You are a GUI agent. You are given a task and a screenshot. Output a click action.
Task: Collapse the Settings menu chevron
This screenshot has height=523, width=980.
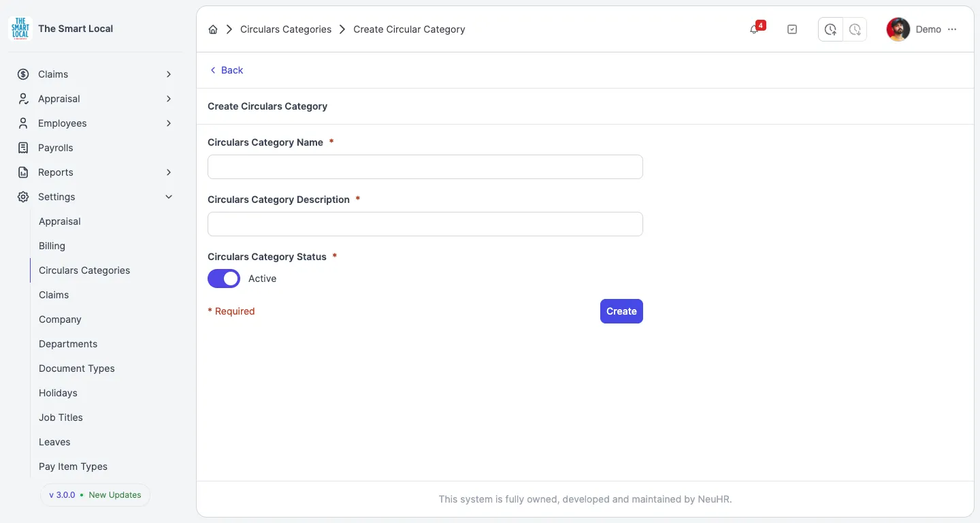(169, 197)
